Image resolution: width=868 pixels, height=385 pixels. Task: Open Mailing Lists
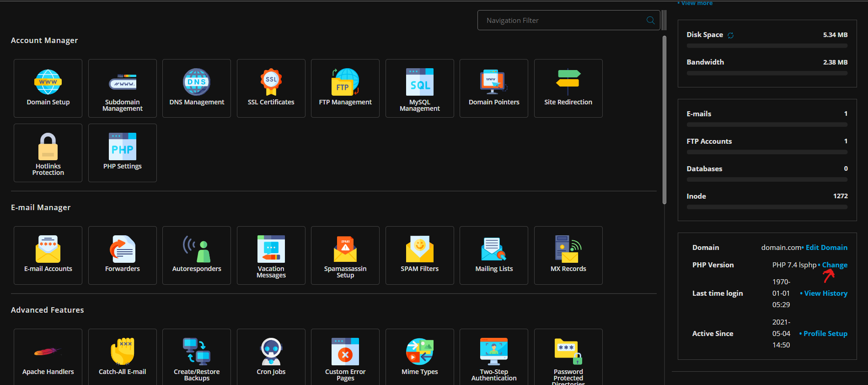click(x=494, y=255)
